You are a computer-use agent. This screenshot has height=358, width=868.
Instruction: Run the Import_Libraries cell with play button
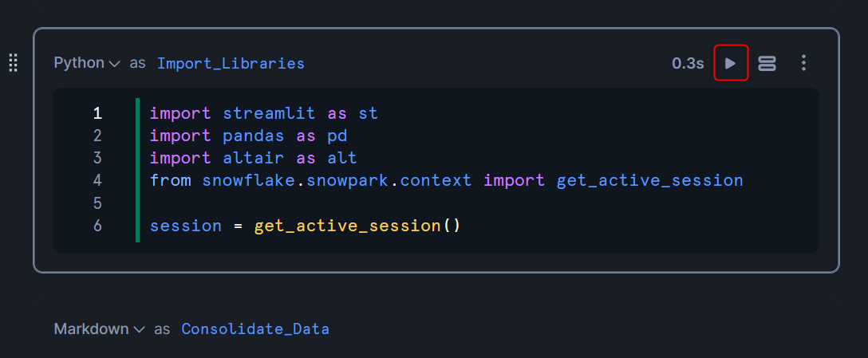(731, 63)
